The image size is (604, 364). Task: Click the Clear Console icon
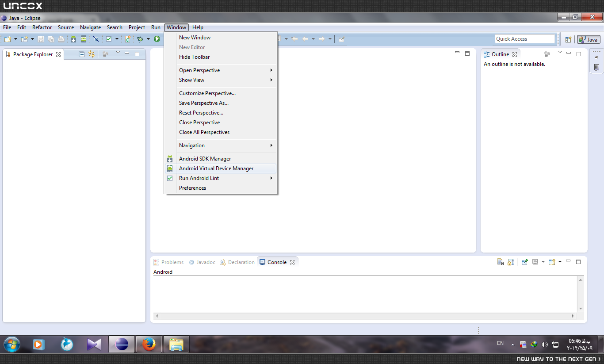501,262
